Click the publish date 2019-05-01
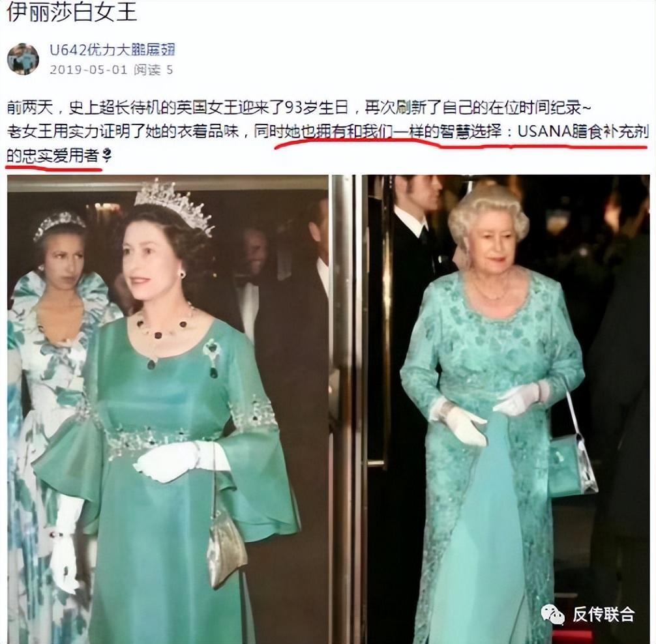 click(88, 69)
